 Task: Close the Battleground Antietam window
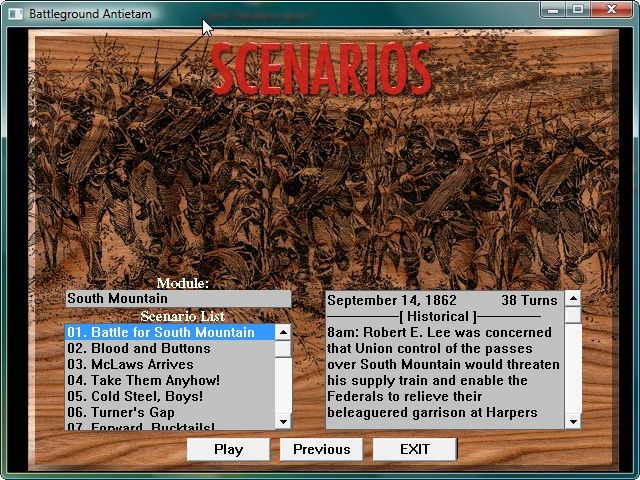608,10
